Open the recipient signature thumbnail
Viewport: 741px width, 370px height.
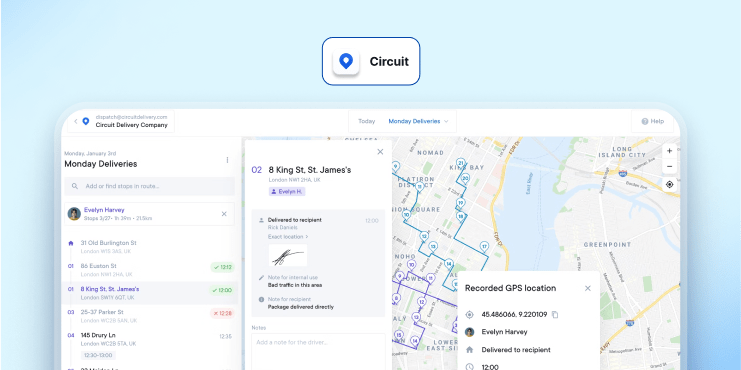[x=288, y=256]
